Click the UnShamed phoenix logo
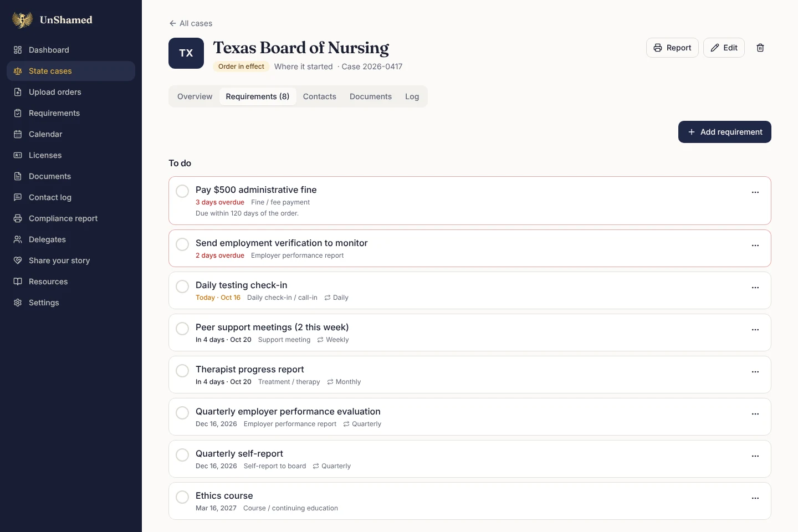The width and height of the screenshot is (798, 532). (x=22, y=20)
